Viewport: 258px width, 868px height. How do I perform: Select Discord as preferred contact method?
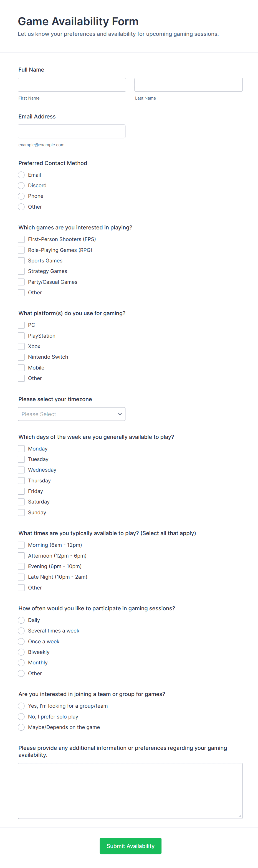click(21, 185)
